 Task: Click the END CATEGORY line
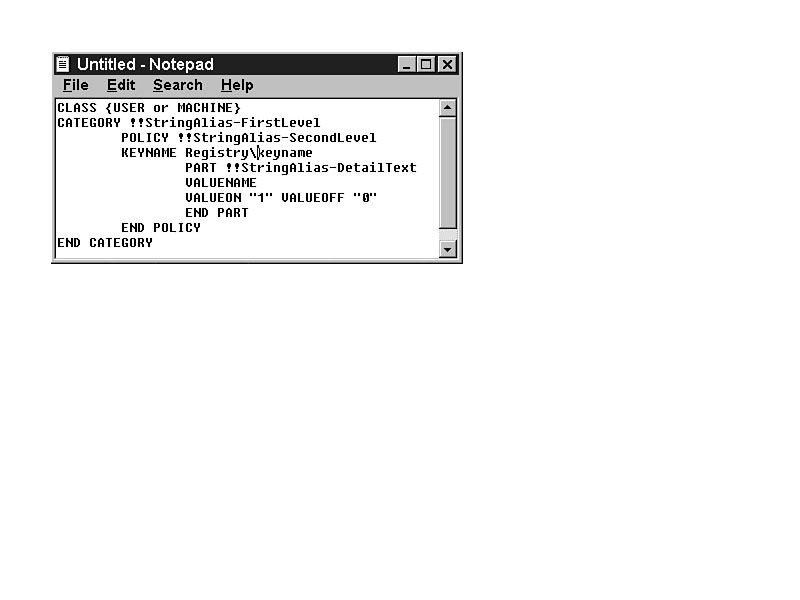(x=104, y=243)
